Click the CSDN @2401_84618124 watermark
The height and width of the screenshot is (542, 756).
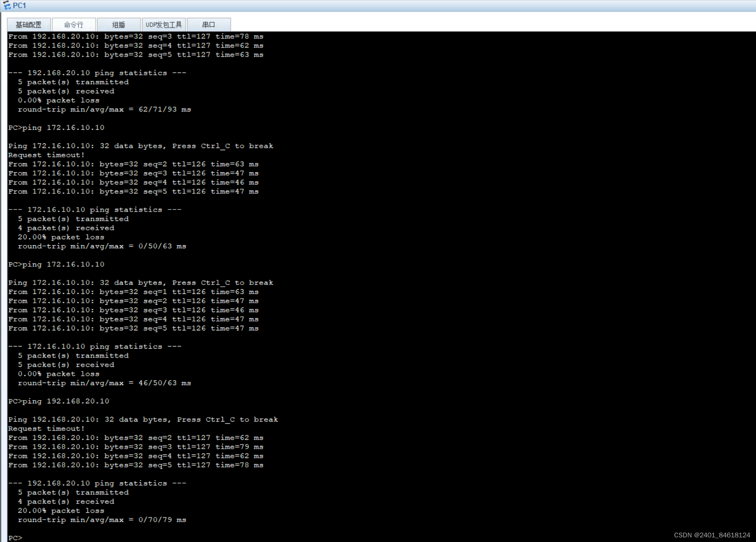[712, 535]
